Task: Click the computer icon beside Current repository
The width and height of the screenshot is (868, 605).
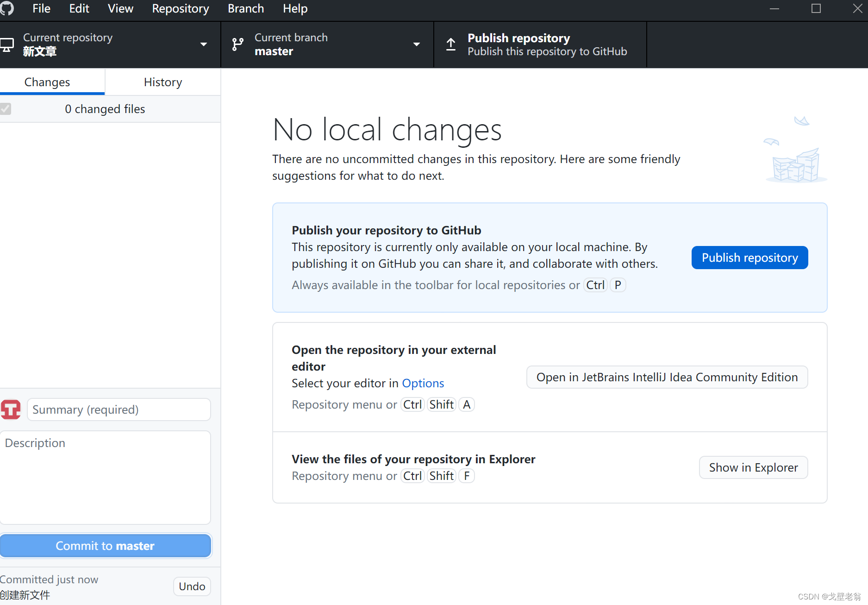Action: 7,45
